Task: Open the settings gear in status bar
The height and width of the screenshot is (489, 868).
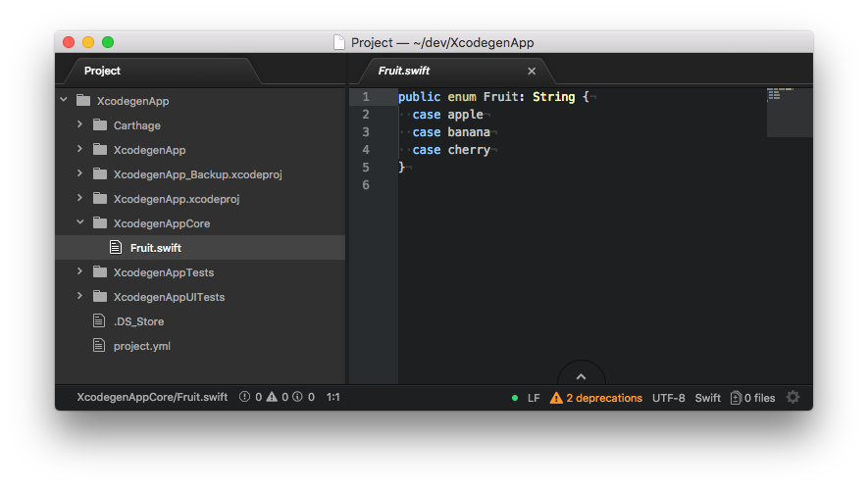Action: 792,397
